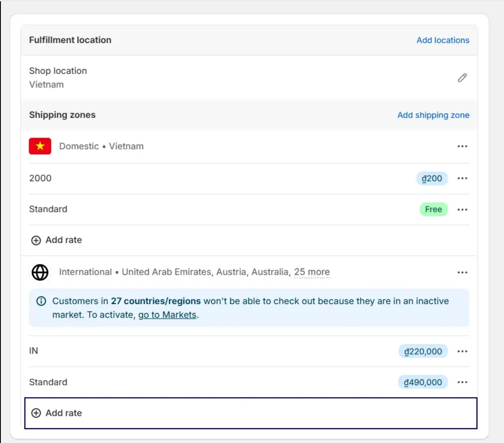The width and height of the screenshot is (504, 443).
Task: Click Standard rate name in Domestic zone
Action: [x=48, y=209]
